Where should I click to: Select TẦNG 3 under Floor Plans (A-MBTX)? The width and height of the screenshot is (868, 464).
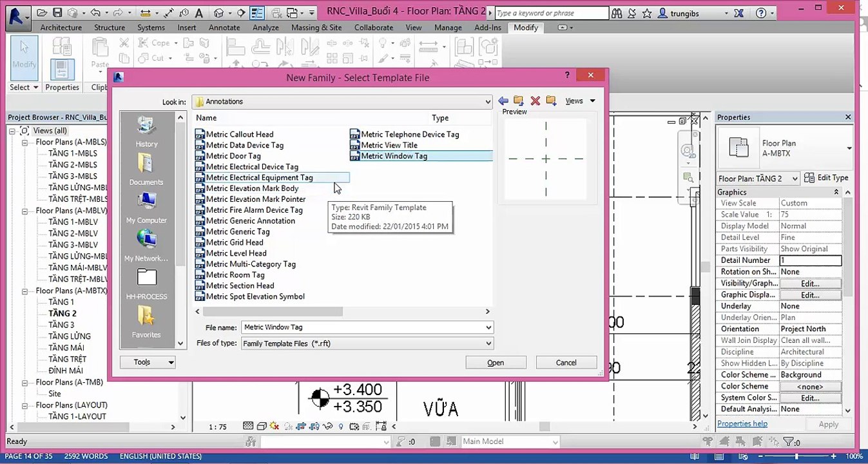pos(61,325)
